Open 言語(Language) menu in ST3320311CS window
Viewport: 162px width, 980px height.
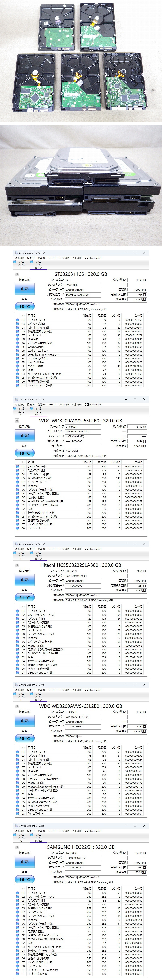pyautogui.click(x=93, y=258)
